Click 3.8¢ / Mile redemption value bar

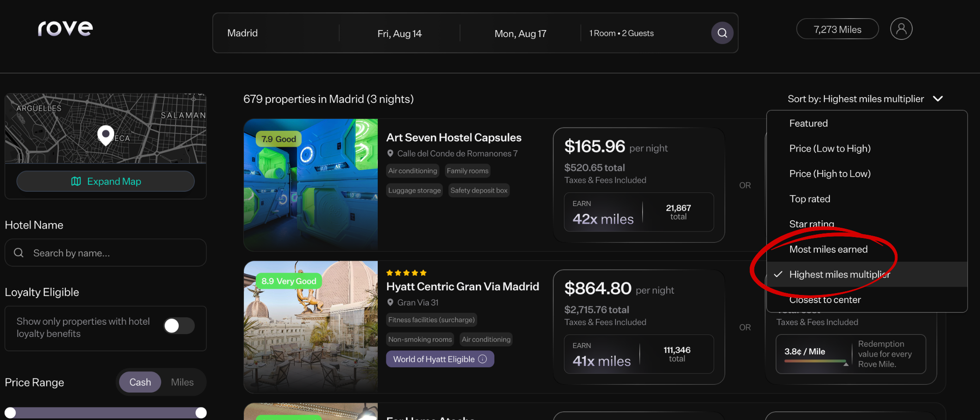click(x=816, y=361)
